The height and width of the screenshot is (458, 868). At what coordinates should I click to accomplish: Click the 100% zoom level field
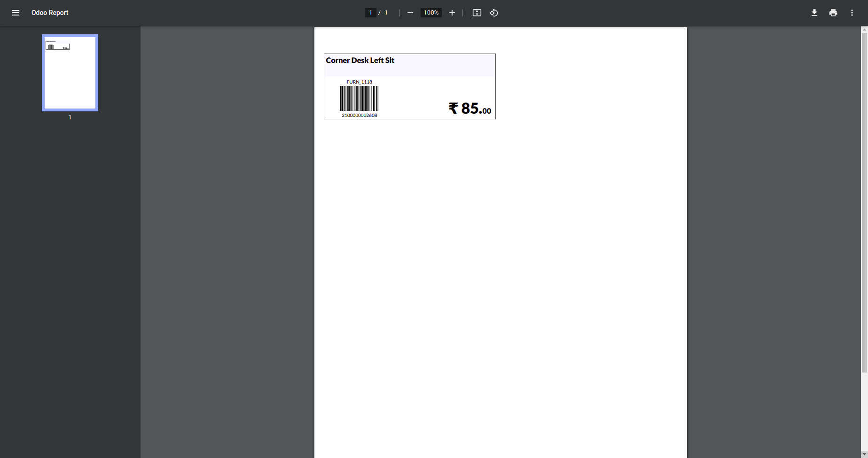coord(431,13)
